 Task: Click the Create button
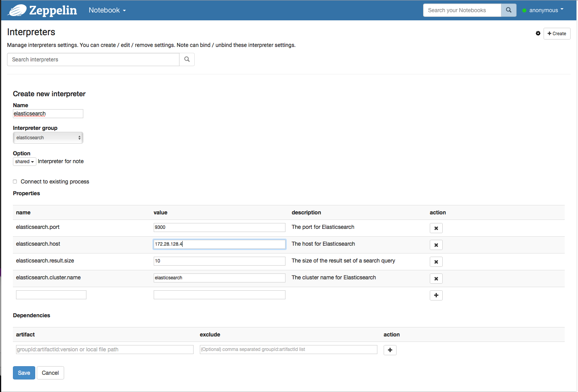(x=556, y=34)
